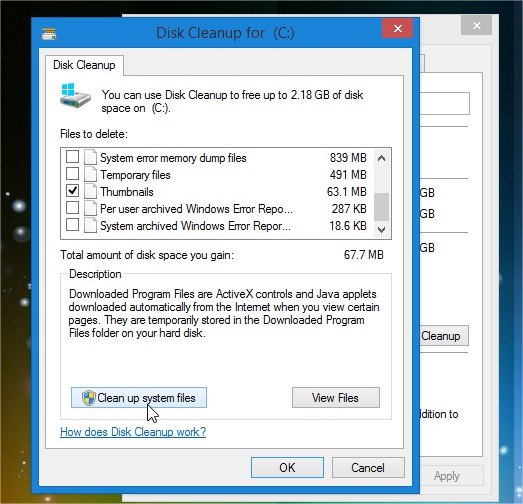
Task: Tick System archived Windows Error Reports checkbox
Action: [72, 224]
